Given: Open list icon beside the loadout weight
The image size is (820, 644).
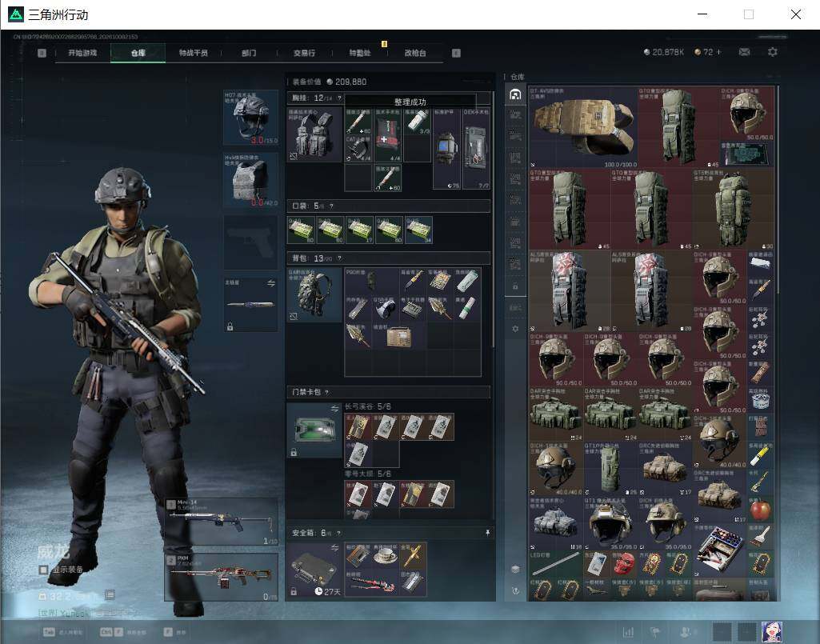Looking at the screenshot, I should pyautogui.click(x=110, y=594).
